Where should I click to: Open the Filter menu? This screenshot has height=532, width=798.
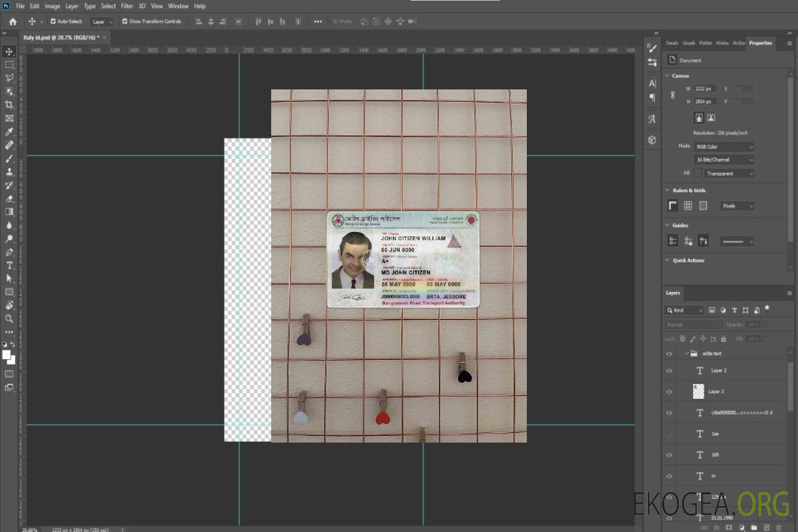tap(127, 6)
